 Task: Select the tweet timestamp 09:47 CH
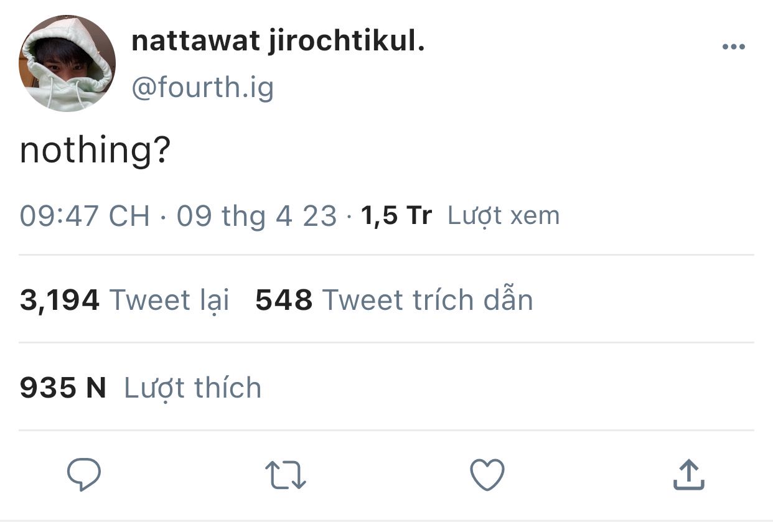point(85,216)
